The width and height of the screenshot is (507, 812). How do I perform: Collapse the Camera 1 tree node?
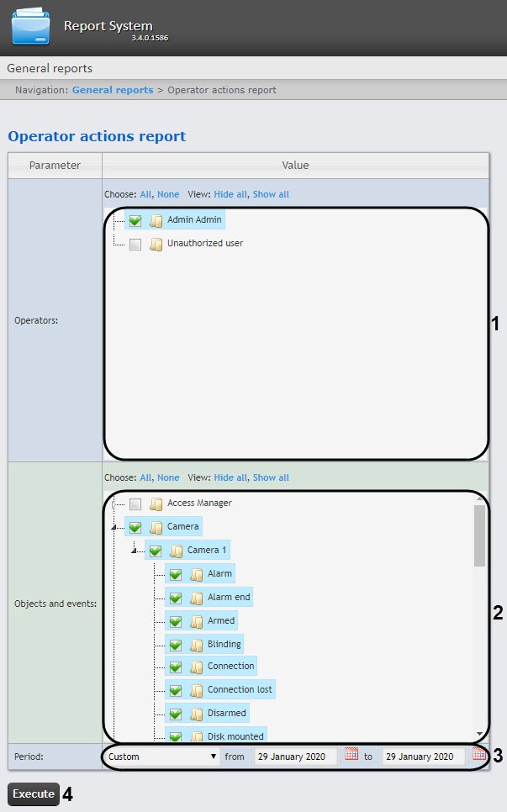click(x=135, y=551)
